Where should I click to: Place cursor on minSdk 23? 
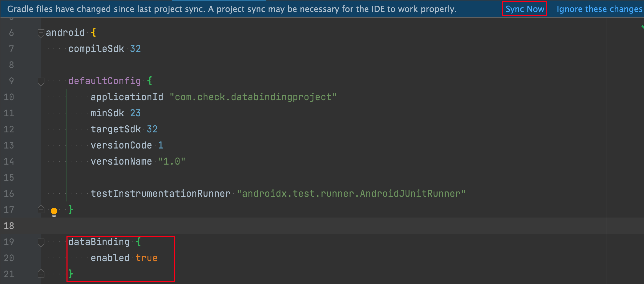click(116, 113)
